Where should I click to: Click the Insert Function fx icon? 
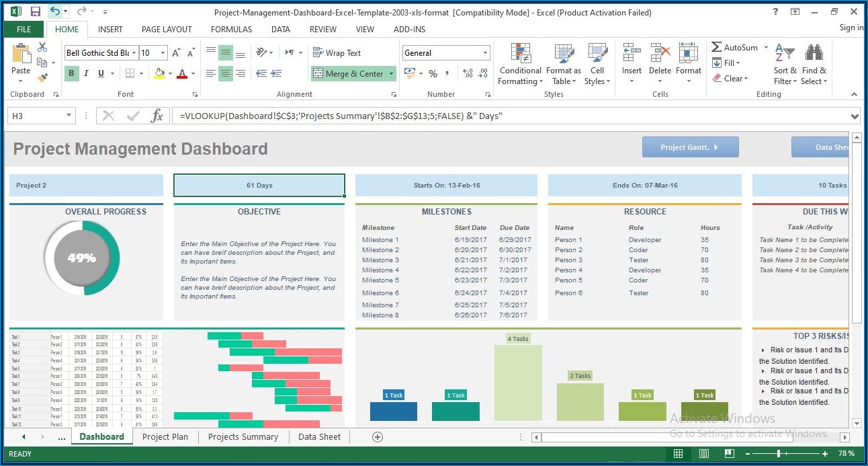(x=157, y=116)
